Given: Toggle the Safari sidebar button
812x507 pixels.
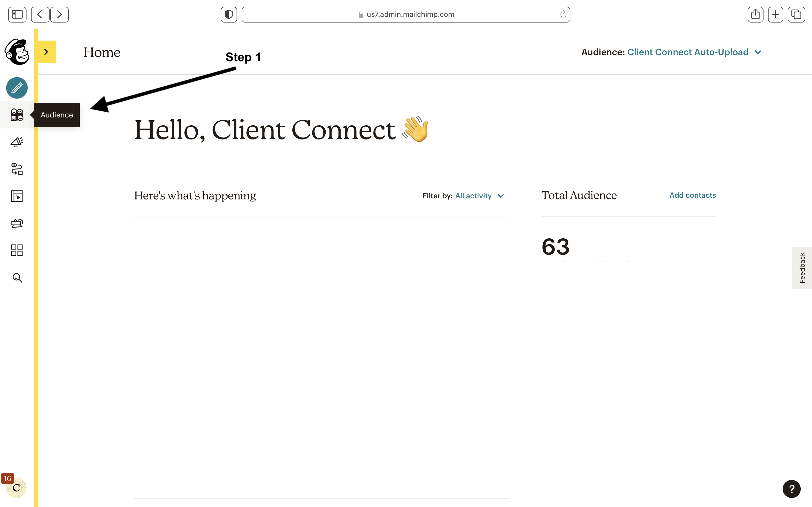Looking at the screenshot, I should [x=17, y=14].
